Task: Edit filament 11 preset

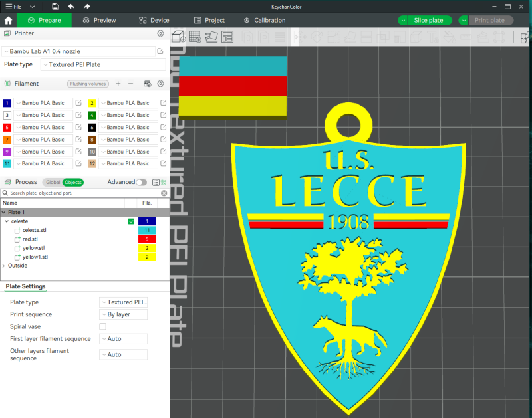Action: (78, 163)
